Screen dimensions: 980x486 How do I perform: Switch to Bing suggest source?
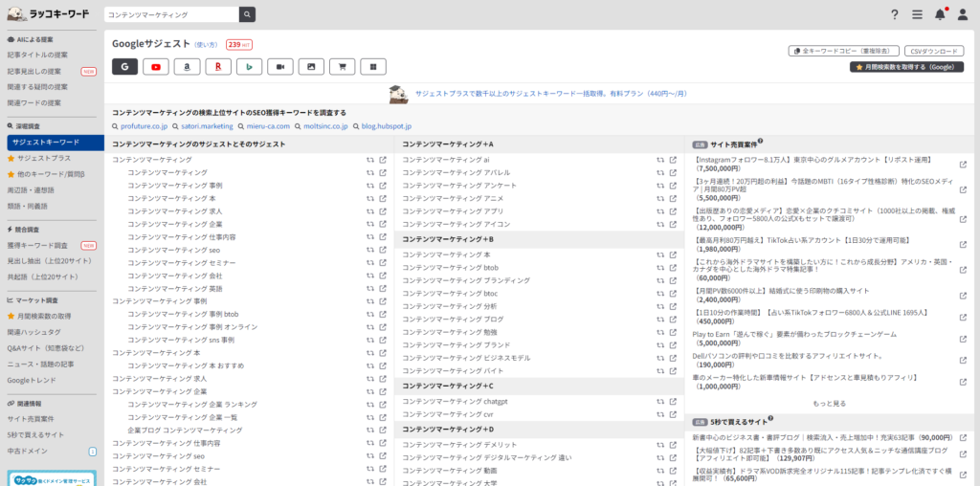tap(249, 66)
